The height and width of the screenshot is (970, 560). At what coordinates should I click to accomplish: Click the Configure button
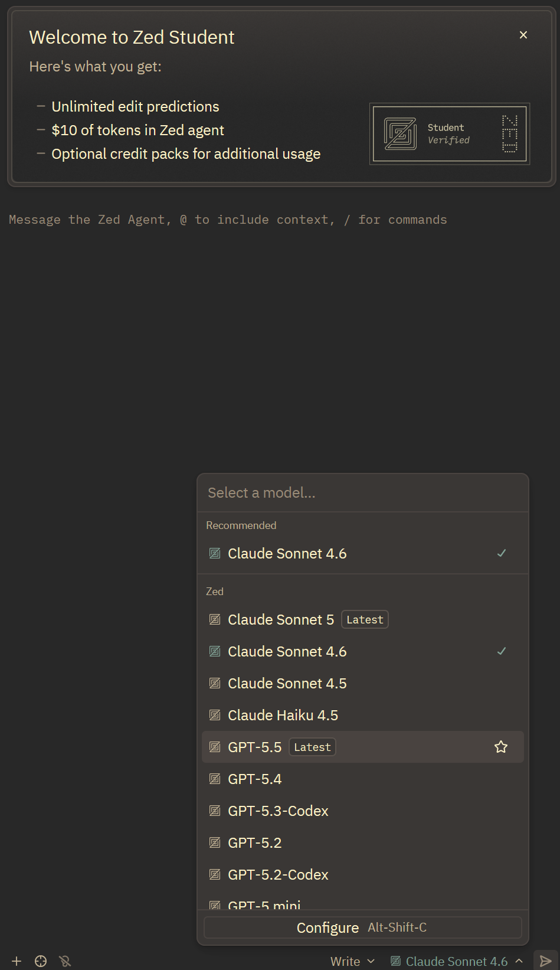(363, 927)
